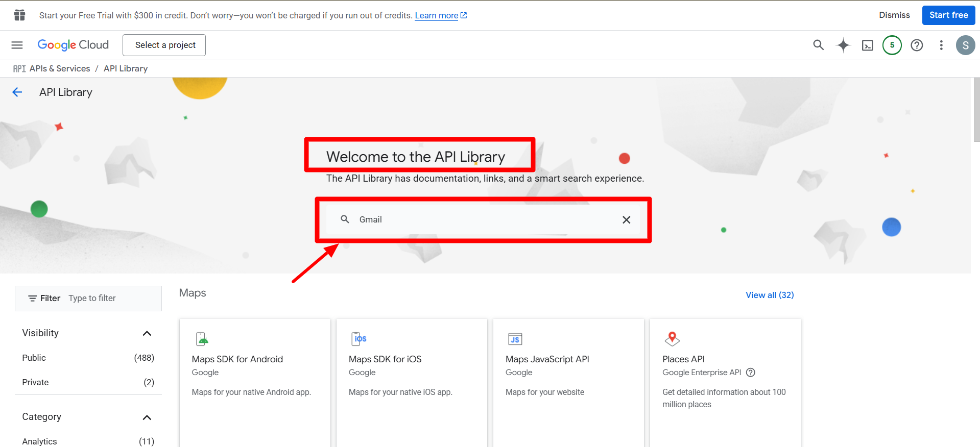This screenshot has width=980, height=447.
Task: Click the Visibility section label
Action: click(40, 333)
